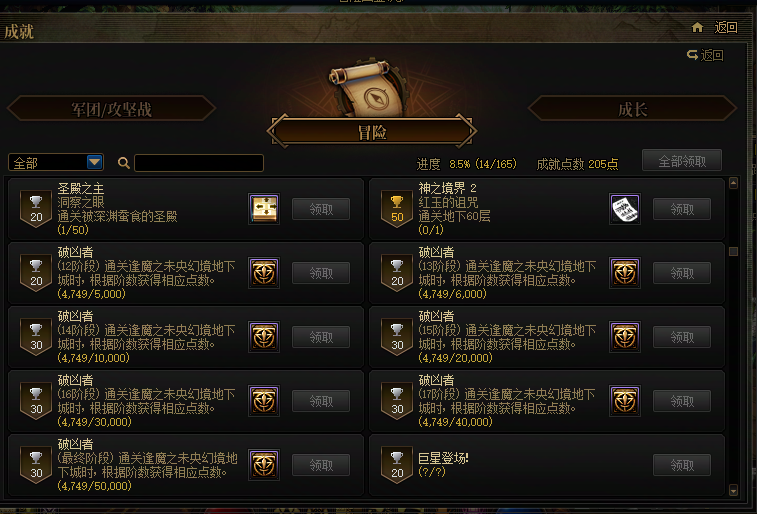Click the 神之境界 2 scroll reward icon
757x514 pixels.
[x=625, y=208]
